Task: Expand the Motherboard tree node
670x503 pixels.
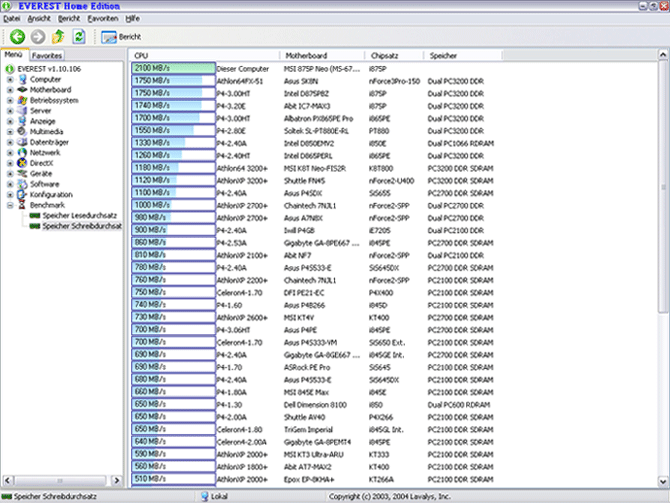Action: (10, 90)
